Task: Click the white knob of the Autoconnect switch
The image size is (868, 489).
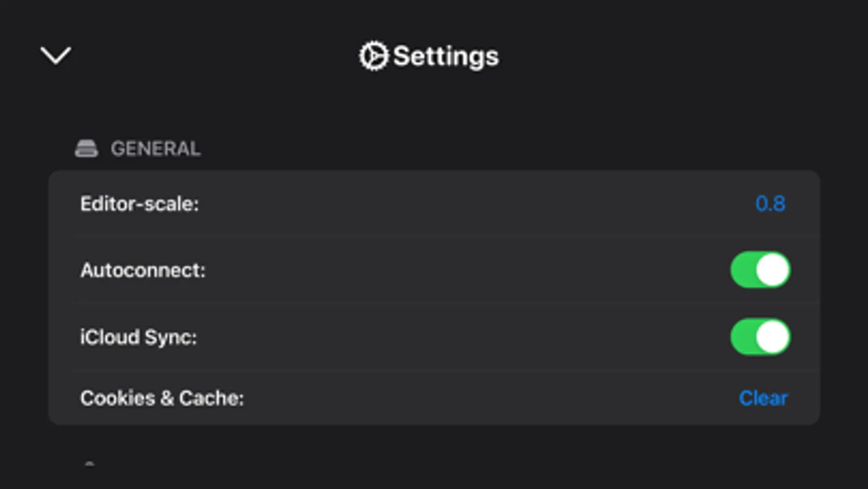Action: (x=772, y=270)
